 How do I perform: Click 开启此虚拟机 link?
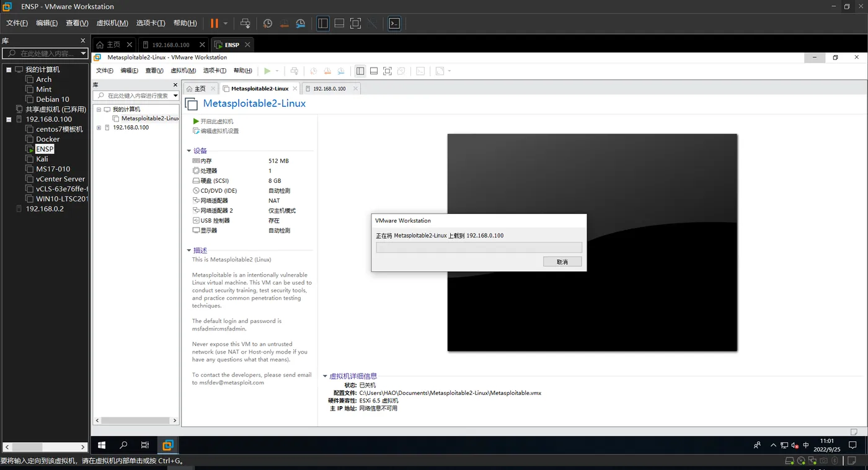click(217, 122)
